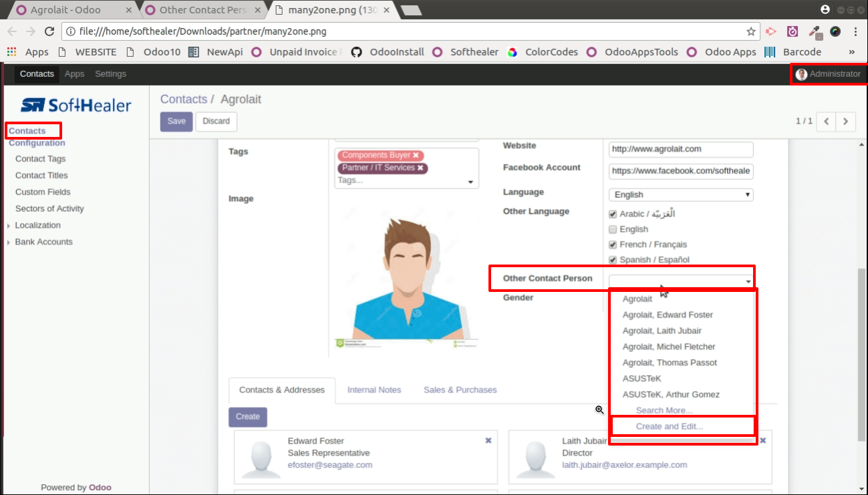The width and height of the screenshot is (868, 495).
Task: Click the Facebook Account input field
Action: pyautogui.click(x=681, y=171)
